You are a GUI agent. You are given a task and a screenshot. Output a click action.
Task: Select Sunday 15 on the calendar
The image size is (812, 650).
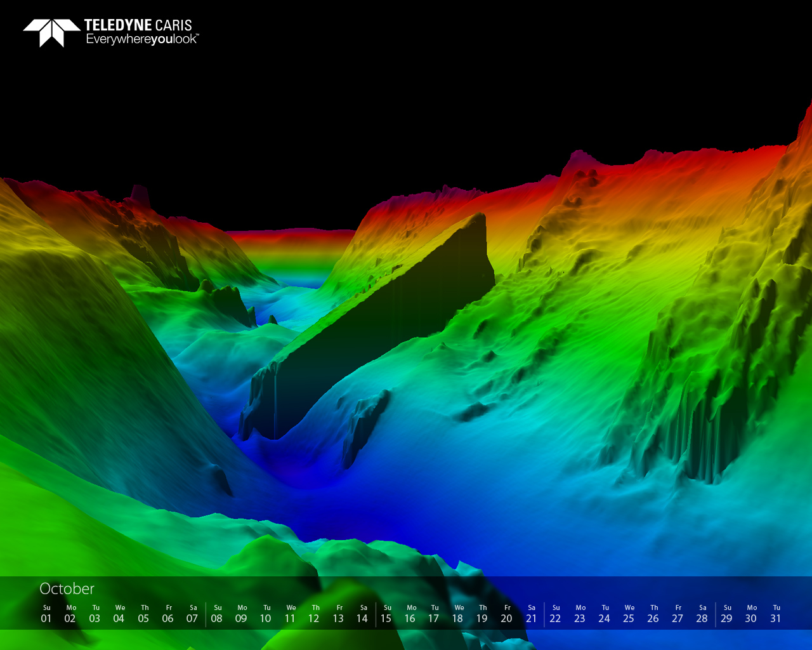(386, 614)
